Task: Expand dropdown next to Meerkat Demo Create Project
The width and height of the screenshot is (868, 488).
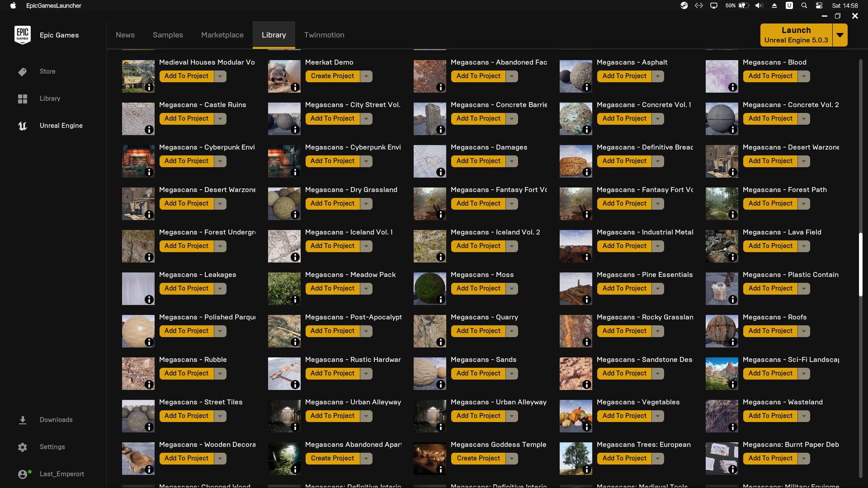Action: 366,76
